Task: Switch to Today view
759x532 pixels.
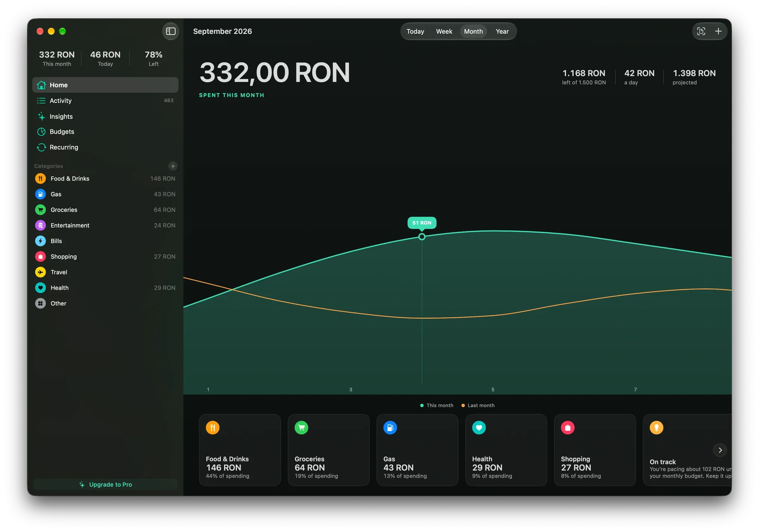Action: [x=415, y=31]
